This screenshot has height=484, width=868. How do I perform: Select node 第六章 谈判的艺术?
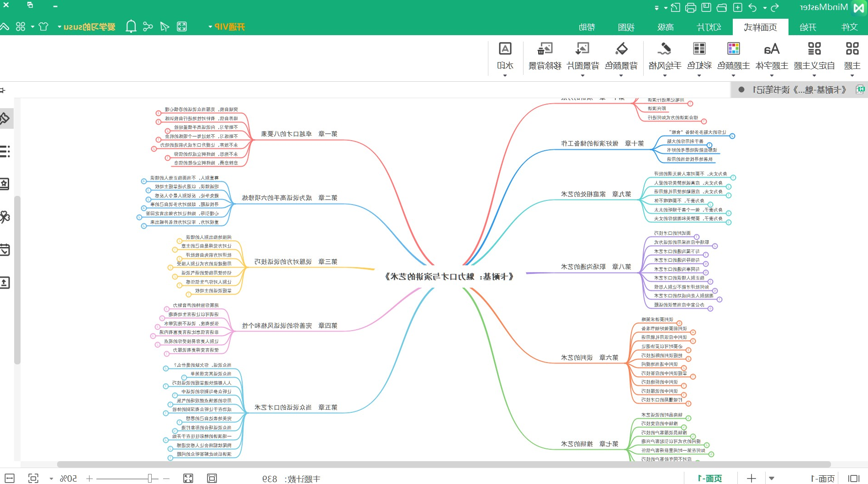pos(589,358)
